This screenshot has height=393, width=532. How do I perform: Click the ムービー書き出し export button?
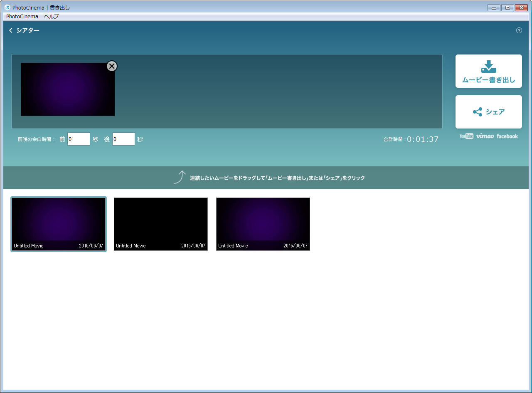[x=489, y=71]
